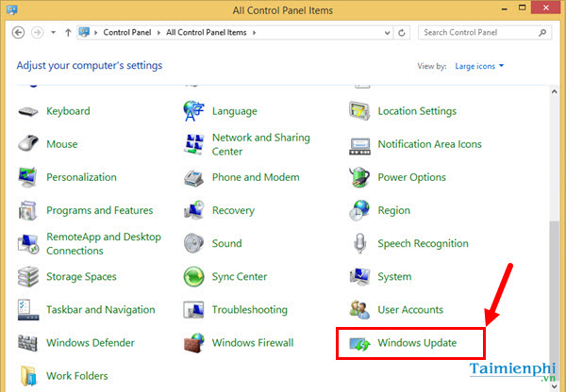Click the Power Options battery icon

coord(359,177)
